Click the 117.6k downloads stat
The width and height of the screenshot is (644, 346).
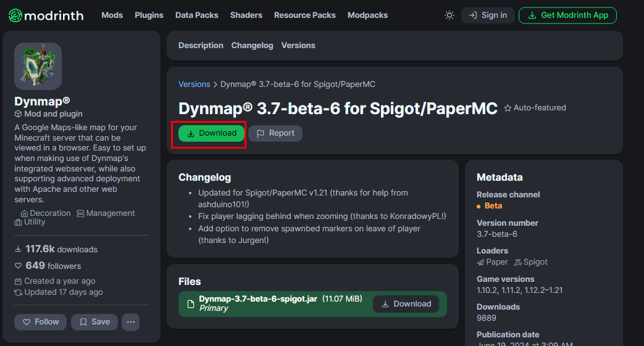56,249
